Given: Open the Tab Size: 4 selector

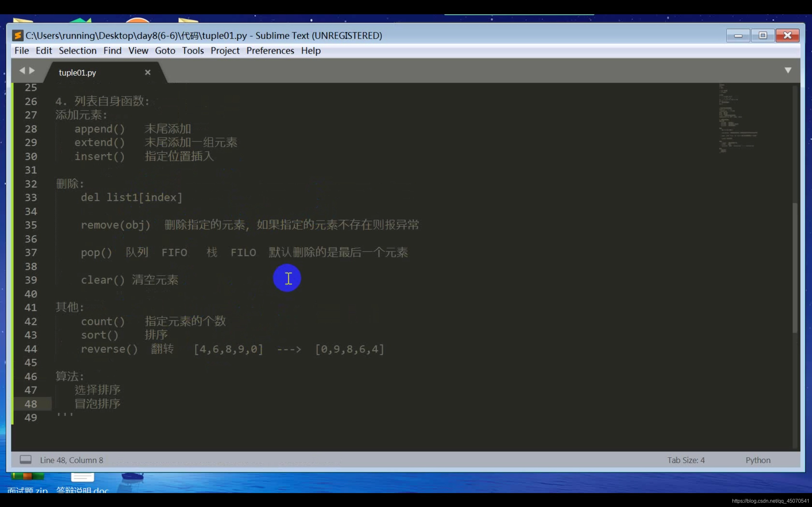Looking at the screenshot, I should tap(685, 460).
